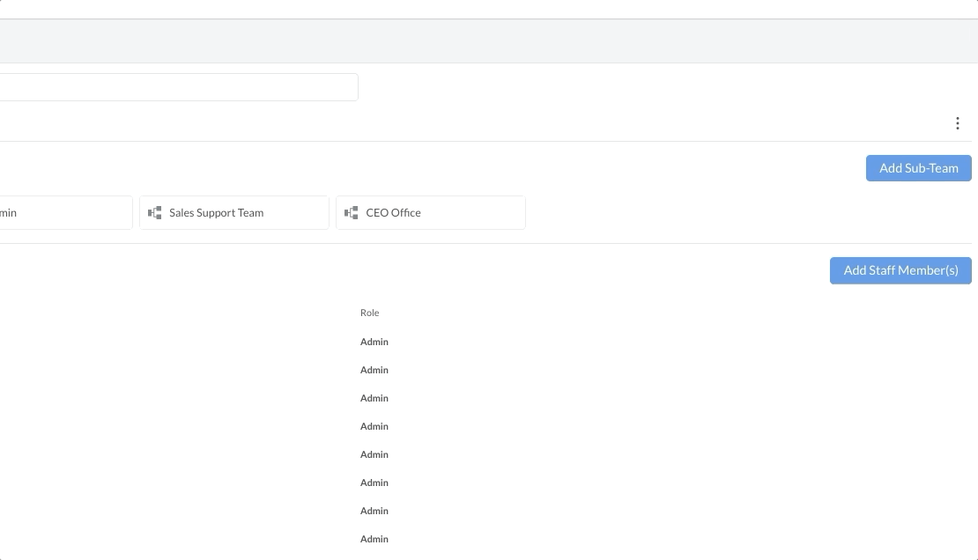The width and height of the screenshot is (978, 560).
Task: Click the Add Staff Member(s) button
Action: (x=900, y=270)
